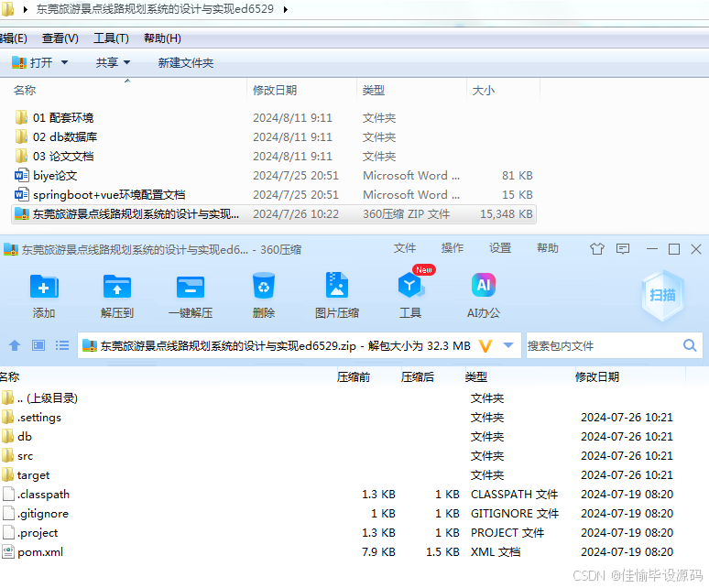Open the 查看(V) menu in Explorer

(x=60, y=38)
